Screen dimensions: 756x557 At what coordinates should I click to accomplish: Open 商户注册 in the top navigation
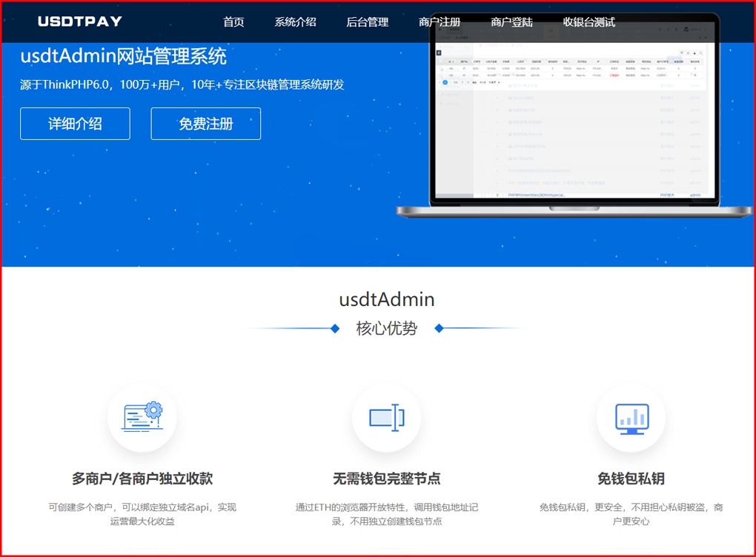pyautogui.click(x=440, y=22)
